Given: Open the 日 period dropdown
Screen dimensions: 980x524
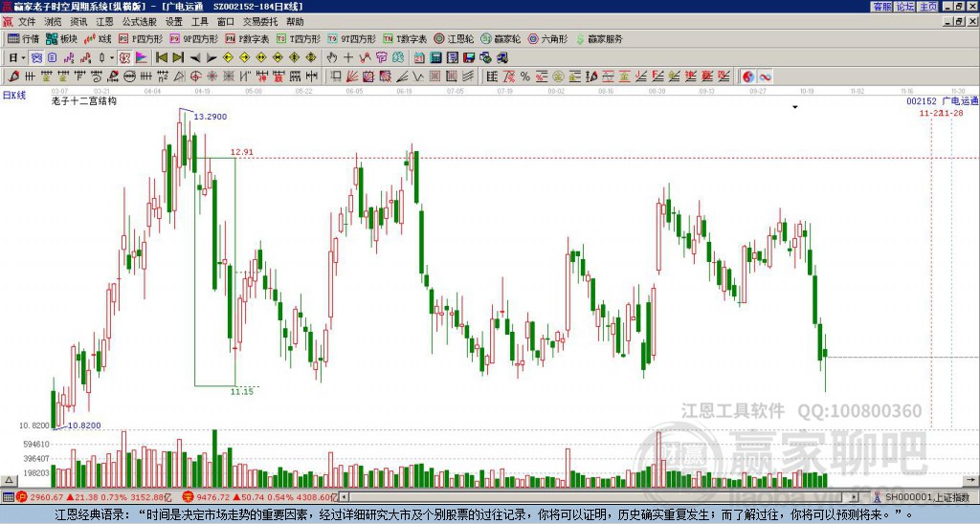Looking at the screenshot, I should pyautogui.click(x=16, y=57).
